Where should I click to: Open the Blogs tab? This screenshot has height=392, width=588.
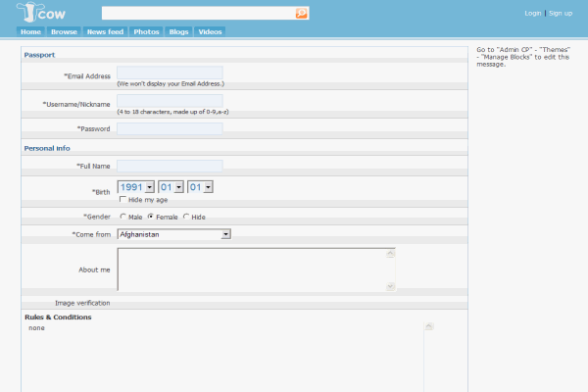pyautogui.click(x=178, y=31)
